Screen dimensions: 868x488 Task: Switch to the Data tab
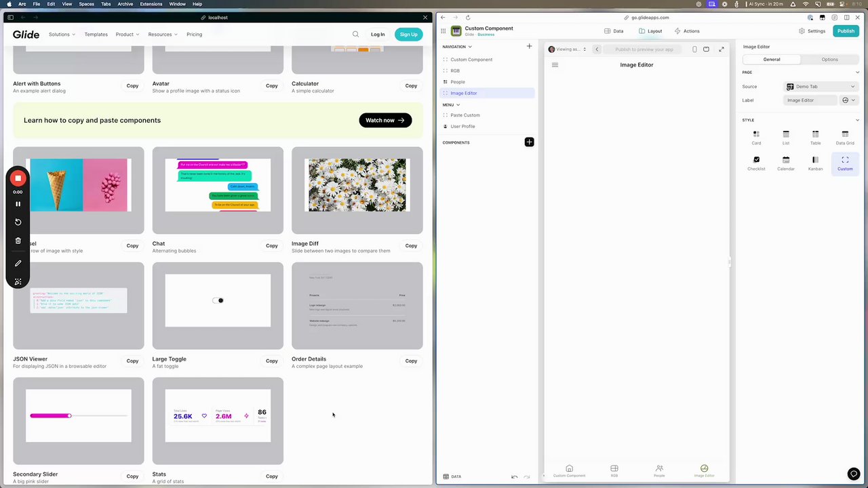pos(614,31)
